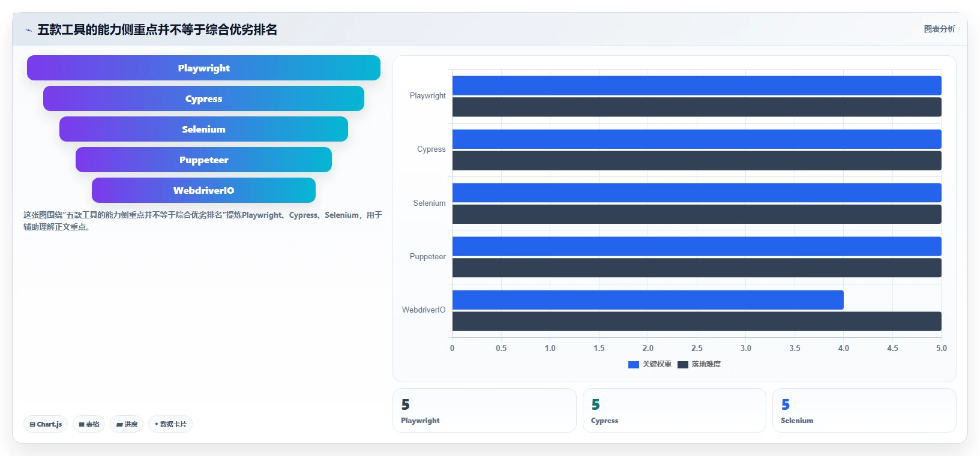Viewport: 980px width, 456px height.
Task: Click the Playwright y-axis label
Action: coord(427,95)
